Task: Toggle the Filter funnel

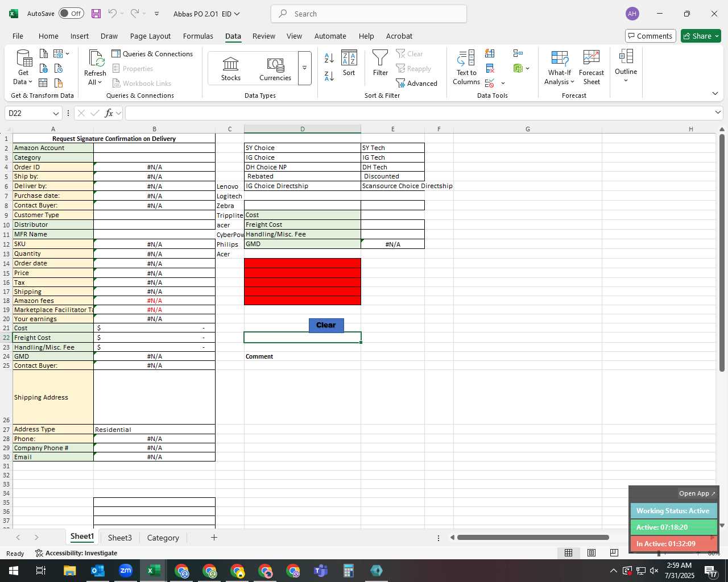Action: click(x=380, y=63)
